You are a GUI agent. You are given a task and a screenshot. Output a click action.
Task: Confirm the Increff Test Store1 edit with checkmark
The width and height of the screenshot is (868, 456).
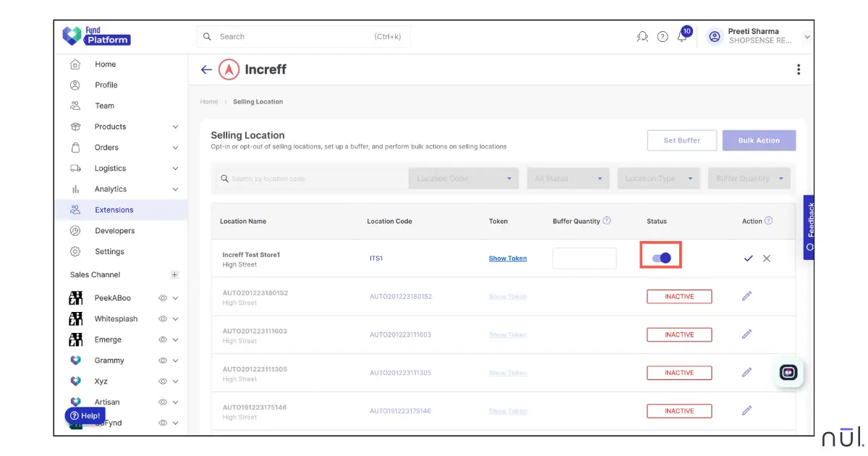pos(749,258)
